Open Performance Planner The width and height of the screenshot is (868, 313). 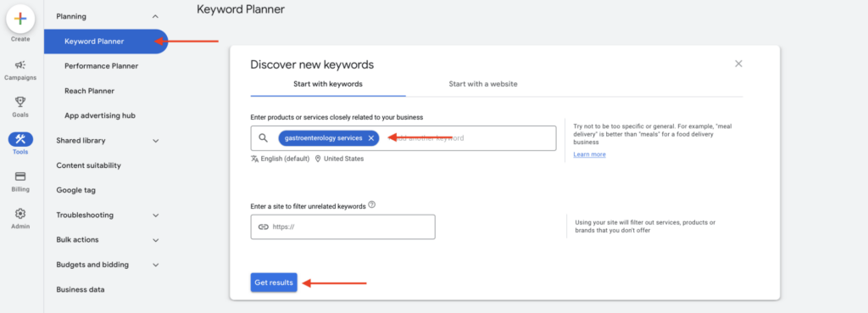pos(102,66)
